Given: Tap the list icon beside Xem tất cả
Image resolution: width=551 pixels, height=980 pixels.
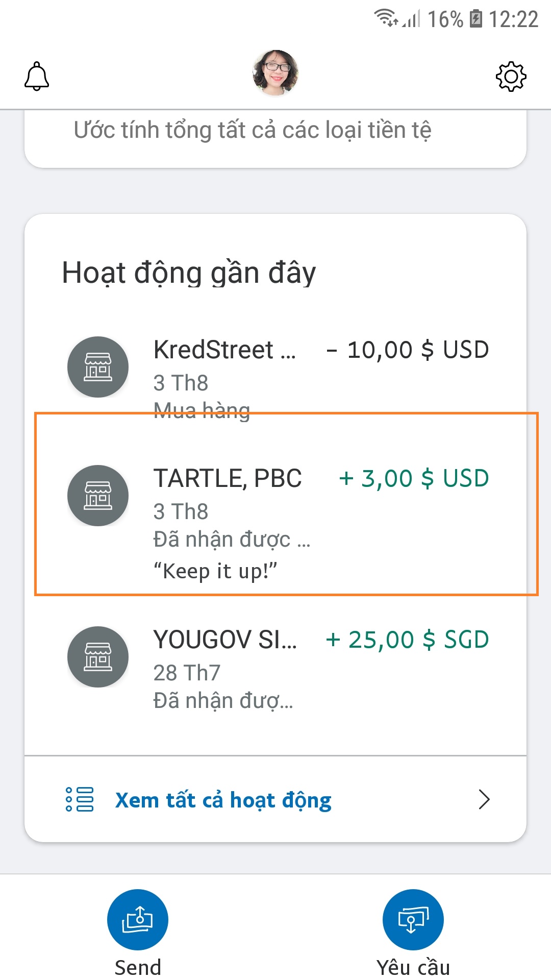Looking at the screenshot, I should pos(80,799).
